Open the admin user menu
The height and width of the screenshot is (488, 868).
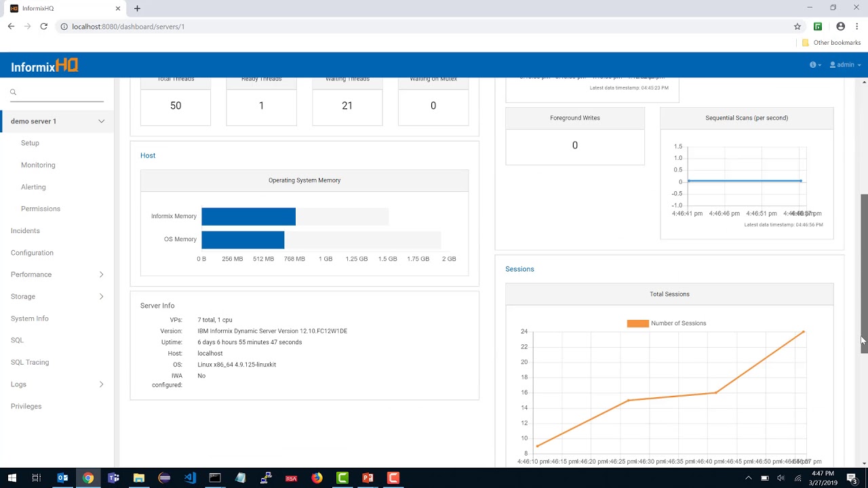pos(846,65)
